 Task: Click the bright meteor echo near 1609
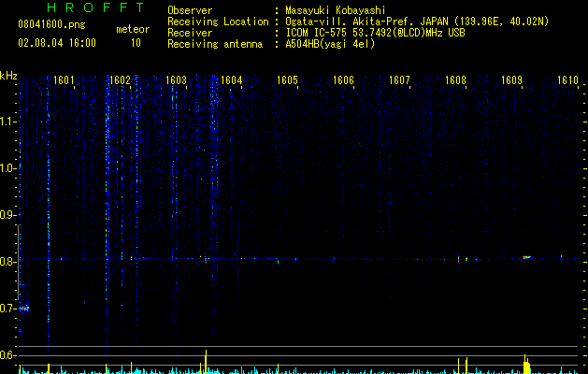[x=527, y=257]
